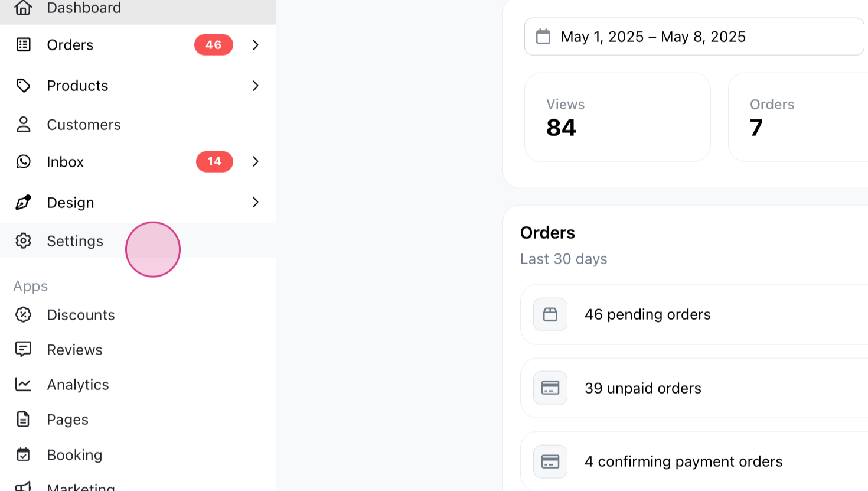Click the Orders list icon in sidebar
868x491 pixels.
(x=23, y=45)
